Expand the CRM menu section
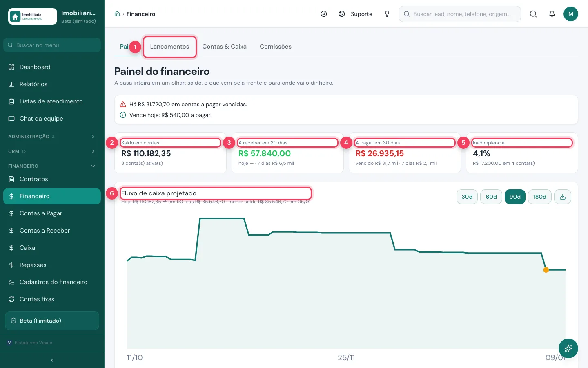The height and width of the screenshot is (368, 588). coord(52,151)
